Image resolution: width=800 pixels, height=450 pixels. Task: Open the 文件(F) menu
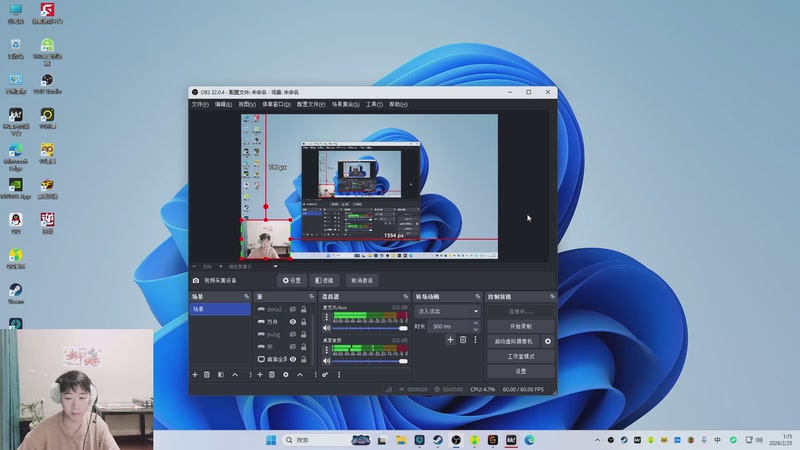pos(200,105)
